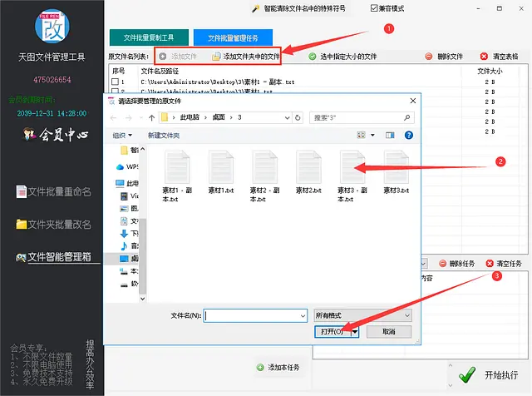The height and width of the screenshot is (396, 532).
Task: Click the 文件大小 column header
Action: coord(490,72)
